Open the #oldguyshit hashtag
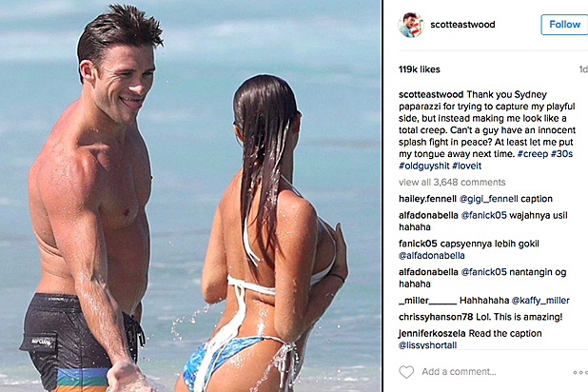588x392 pixels. point(423,166)
